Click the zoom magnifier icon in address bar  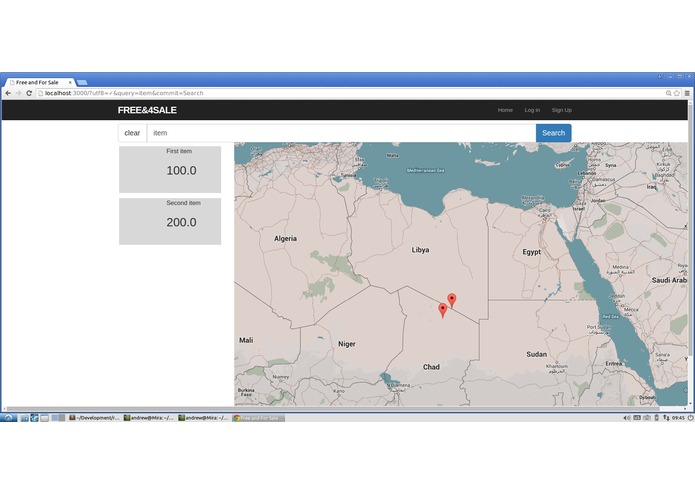click(668, 93)
